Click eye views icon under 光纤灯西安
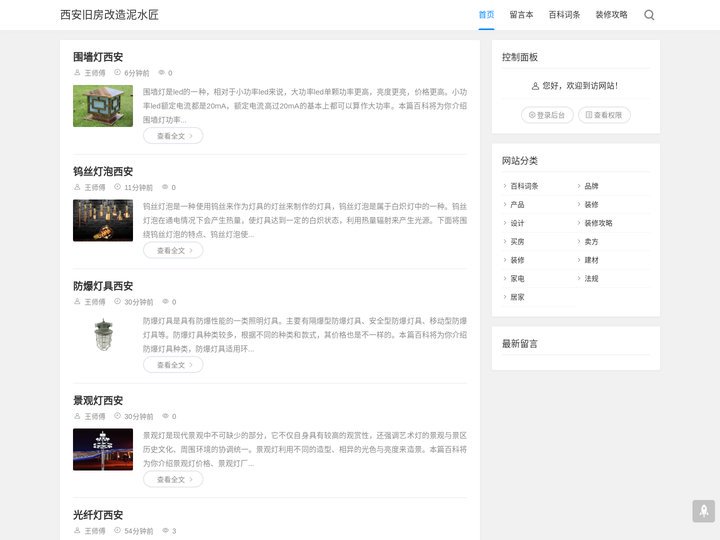This screenshot has height=540, width=720. click(x=166, y=530)
